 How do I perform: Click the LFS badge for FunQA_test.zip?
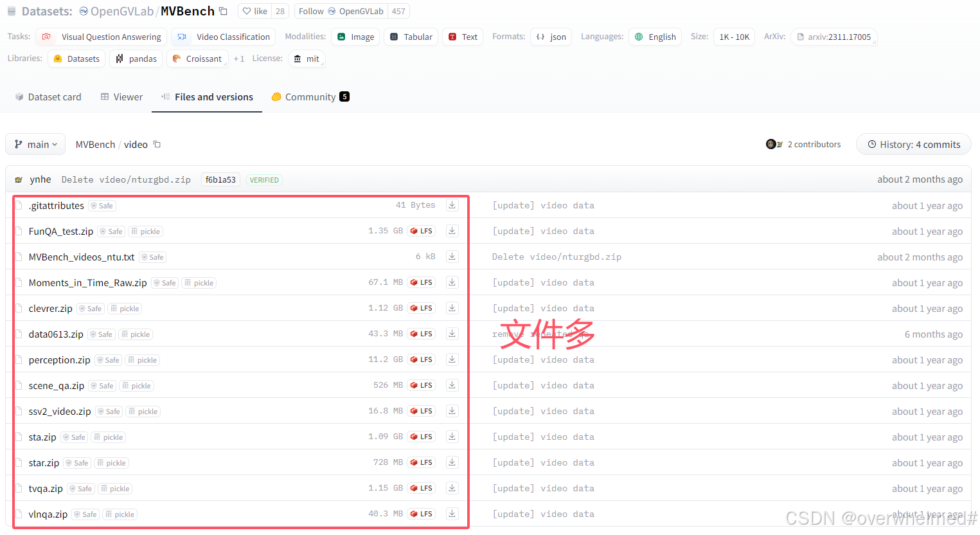[422, 231]
